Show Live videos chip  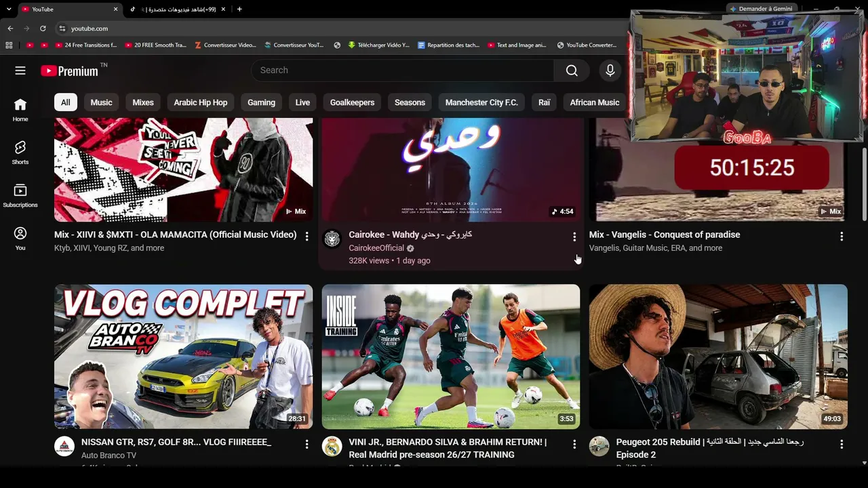pyautogui.click(x=302, y=102)
